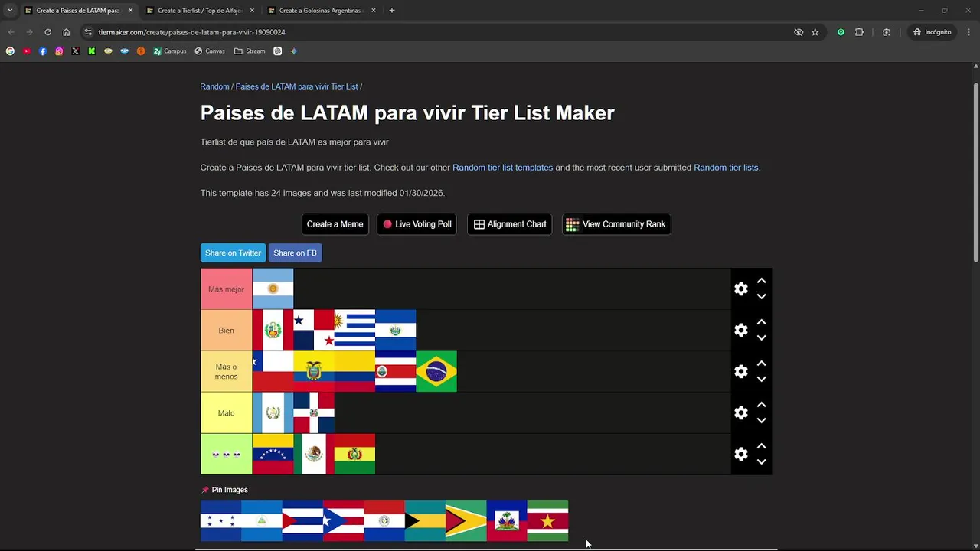Select Bolivia flag in bottom tier

point(354,455)
